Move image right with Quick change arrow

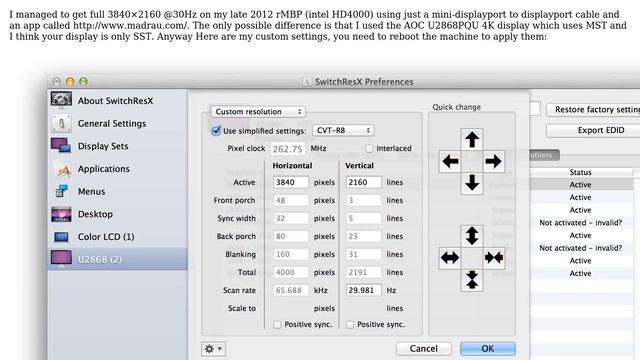point(493,161)
